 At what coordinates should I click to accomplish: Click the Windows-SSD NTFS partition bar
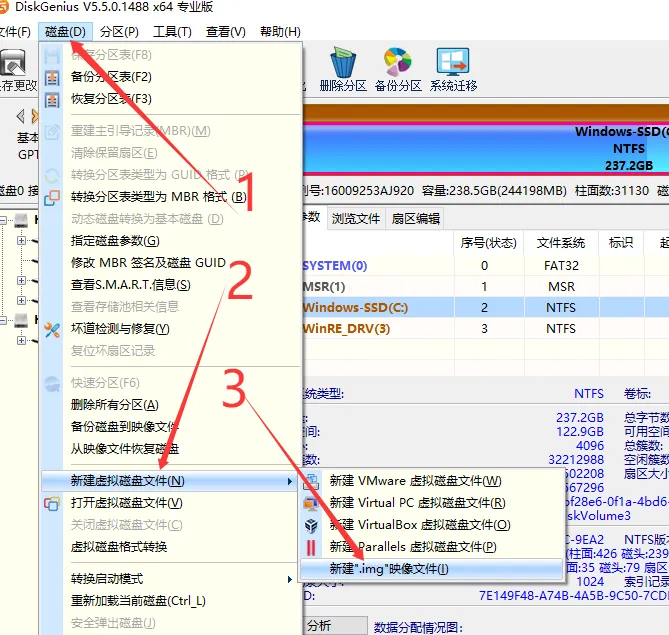pos(486,148)
